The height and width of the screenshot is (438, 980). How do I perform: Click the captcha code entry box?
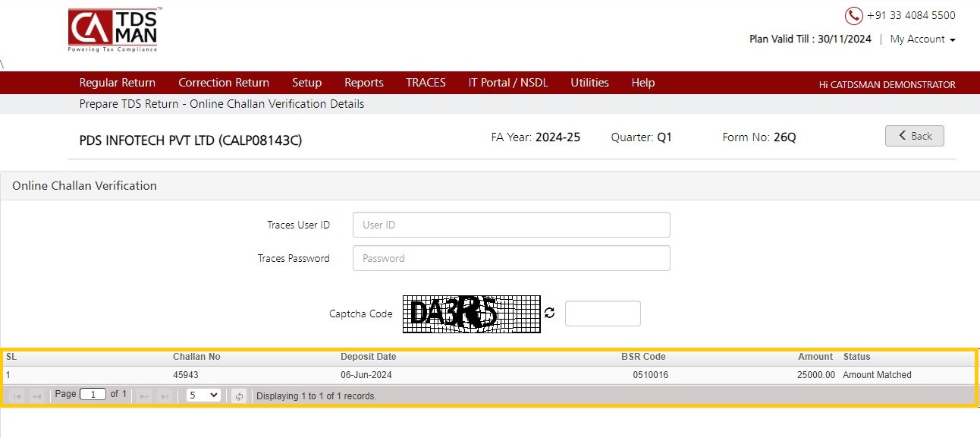(603, 314)
